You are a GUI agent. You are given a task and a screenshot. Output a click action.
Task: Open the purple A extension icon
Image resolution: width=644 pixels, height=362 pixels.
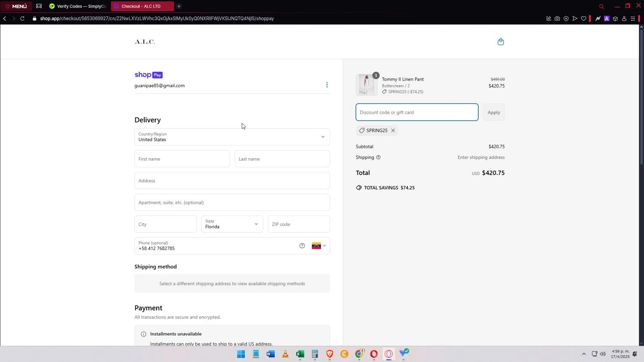(x=607, y=18)
